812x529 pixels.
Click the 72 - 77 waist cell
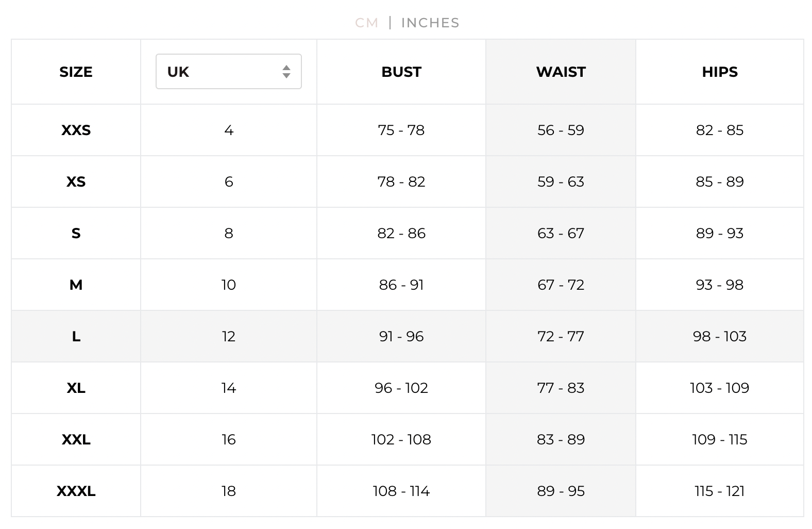click(561, 336)
